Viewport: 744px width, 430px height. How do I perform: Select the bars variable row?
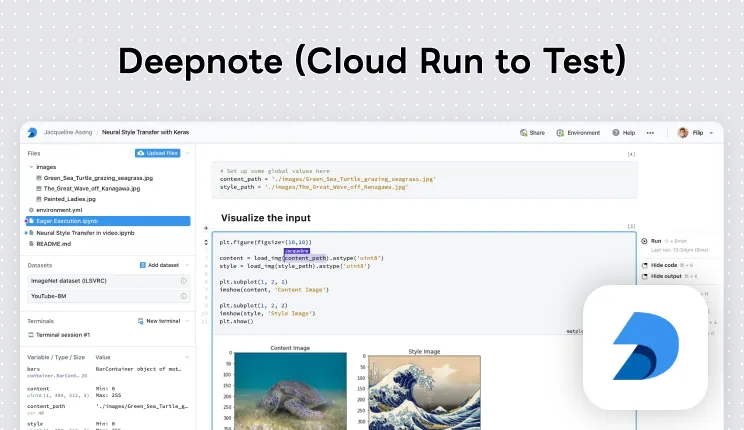click(108, 372)
